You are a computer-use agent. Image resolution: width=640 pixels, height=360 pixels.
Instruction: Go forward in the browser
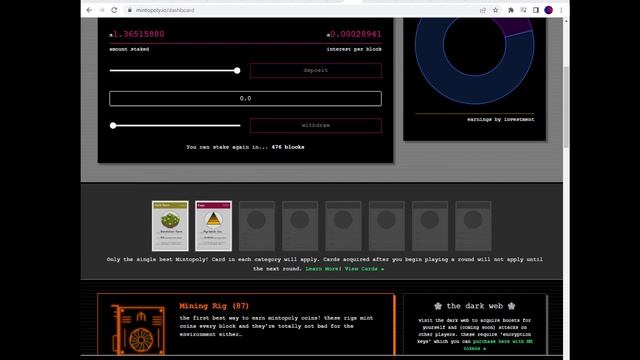click(x=102, y=10)
